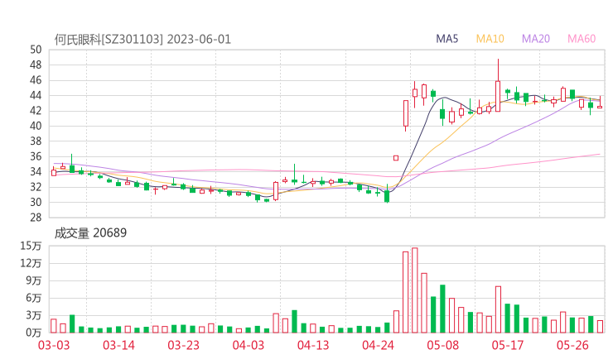Click the 04-13 date label

(313, 345)
